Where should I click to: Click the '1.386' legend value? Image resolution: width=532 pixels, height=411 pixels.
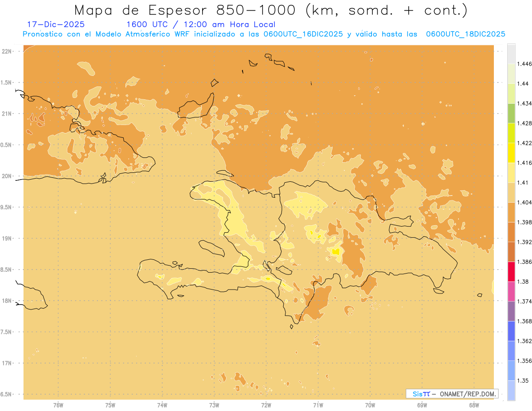pos(524,262)
